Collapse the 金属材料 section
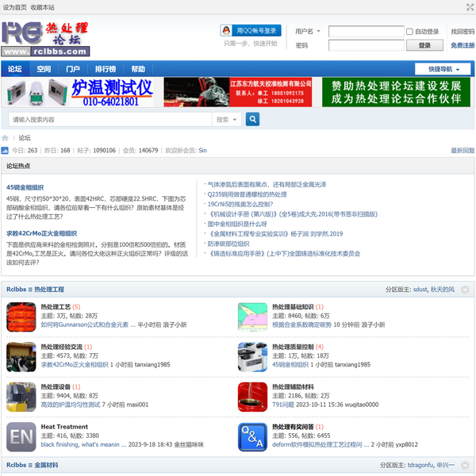This screenshot has width=476, height=476. click(466, 466)
